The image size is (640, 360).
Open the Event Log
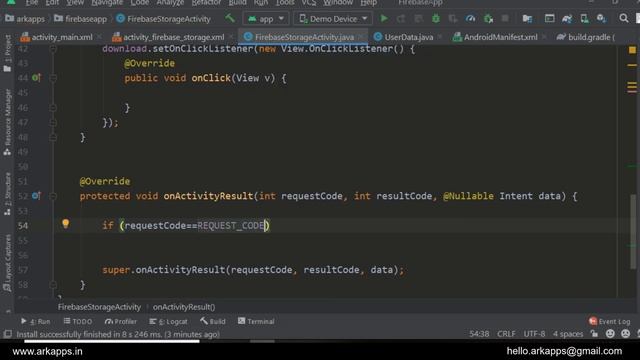pyautogui.click(x=609, y=321)
